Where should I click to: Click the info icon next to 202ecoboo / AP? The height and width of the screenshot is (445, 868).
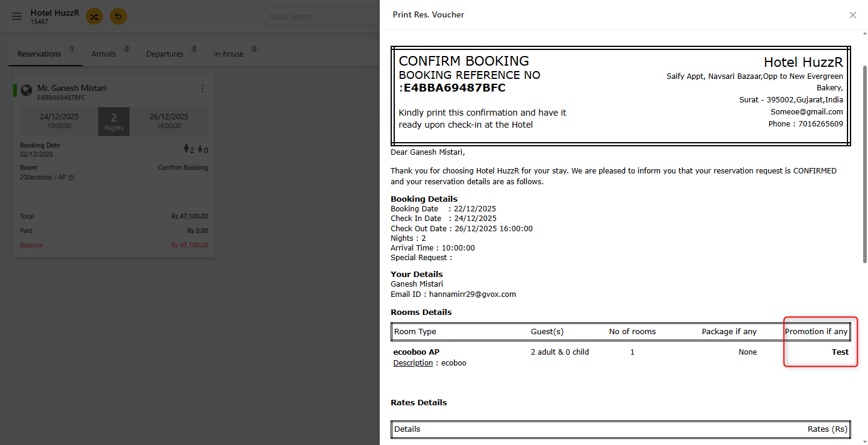click(x=71, y=178)
